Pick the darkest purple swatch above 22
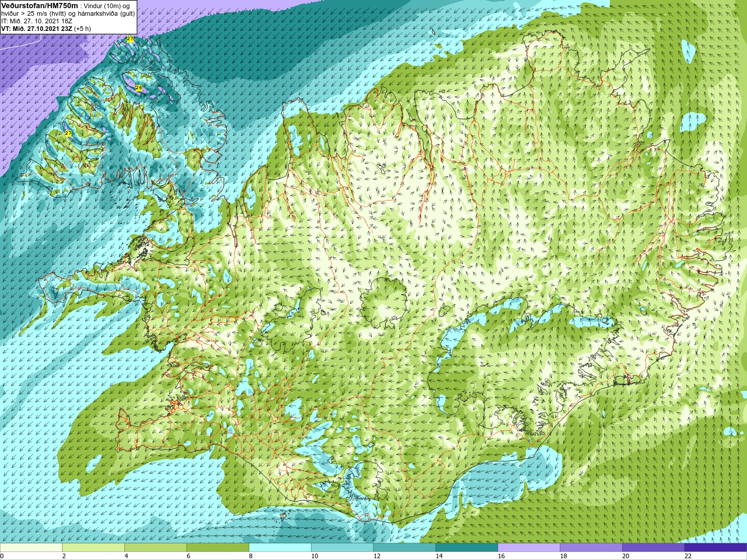 (x=715, y=548)
